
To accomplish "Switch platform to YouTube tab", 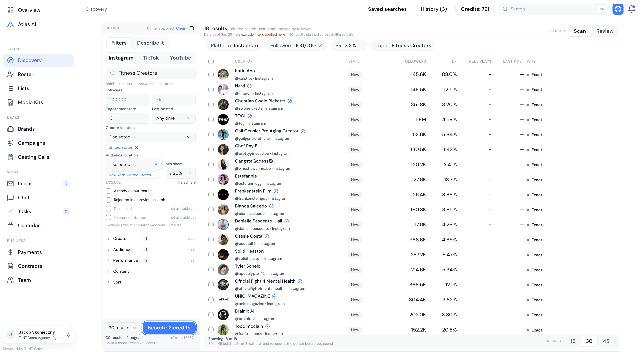I will pyautogui.click(x=180, y=58).
